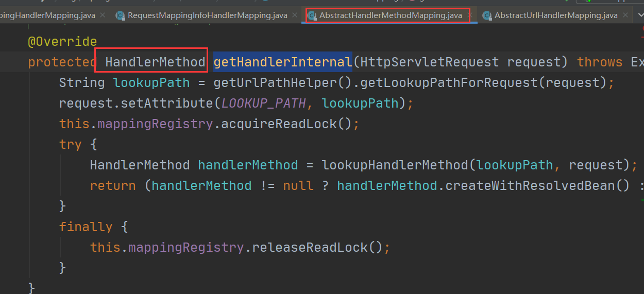Viewport: 644px width, 294px height.
Task: Click the highlighted getHandlerInternal method name
Action: tap(283, 62)
